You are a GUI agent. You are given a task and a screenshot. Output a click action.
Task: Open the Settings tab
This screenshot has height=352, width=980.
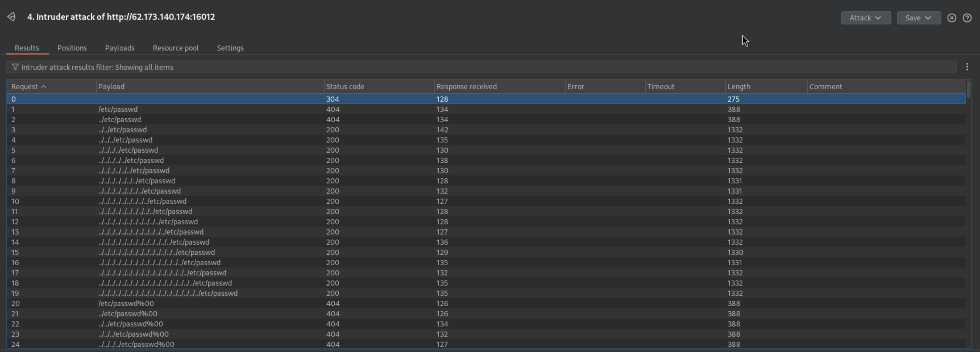pyautogui.click(x=230, y=48)
